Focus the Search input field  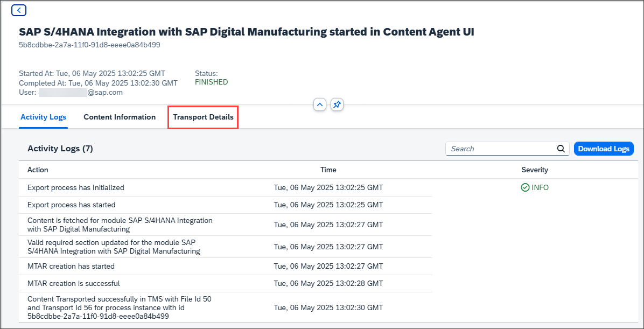tap(507, 149)
